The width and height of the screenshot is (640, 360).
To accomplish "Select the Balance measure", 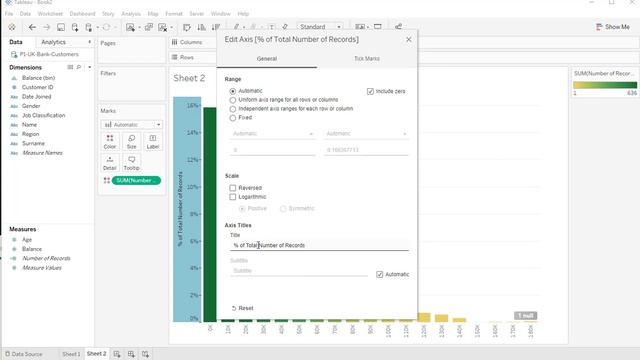I will pos(32,249).
